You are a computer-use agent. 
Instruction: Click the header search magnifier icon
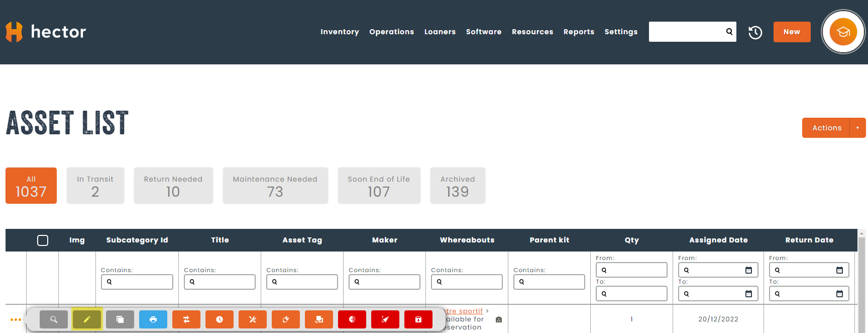point(729,32)
